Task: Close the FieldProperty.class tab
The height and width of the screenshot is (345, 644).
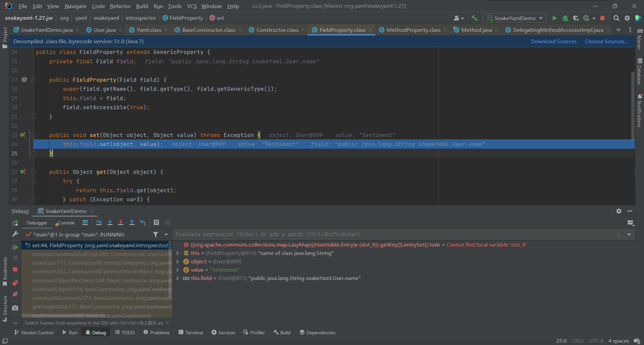Action: click(x=370, y=30)
